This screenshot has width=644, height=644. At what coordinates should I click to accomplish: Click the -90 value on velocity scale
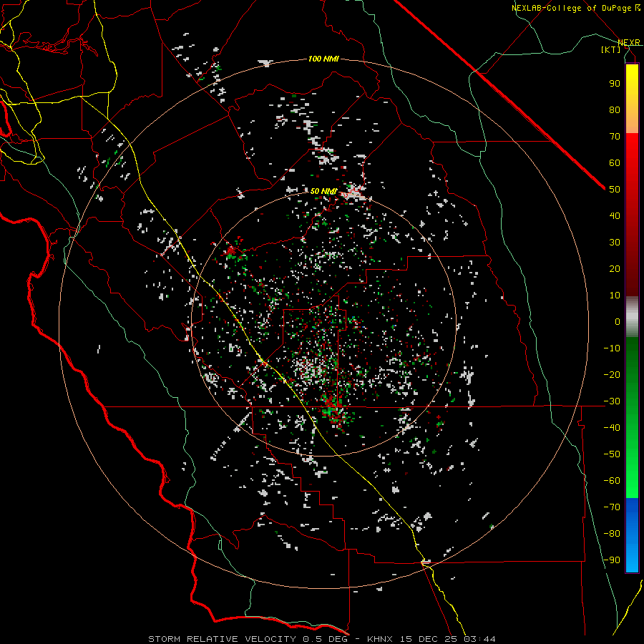click(612, 560)
